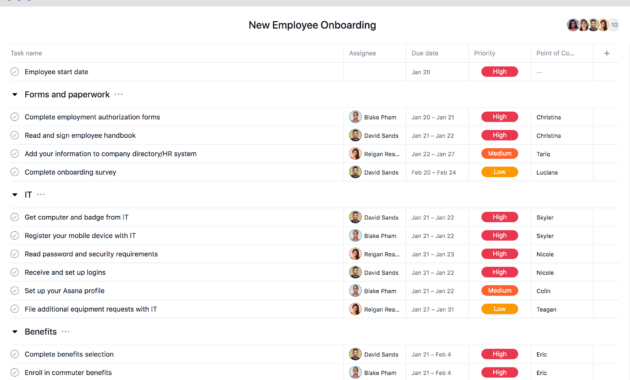Open more options for Forms and paperwork
The height and width of the screenshot is (380, 630).
point(119,94)
